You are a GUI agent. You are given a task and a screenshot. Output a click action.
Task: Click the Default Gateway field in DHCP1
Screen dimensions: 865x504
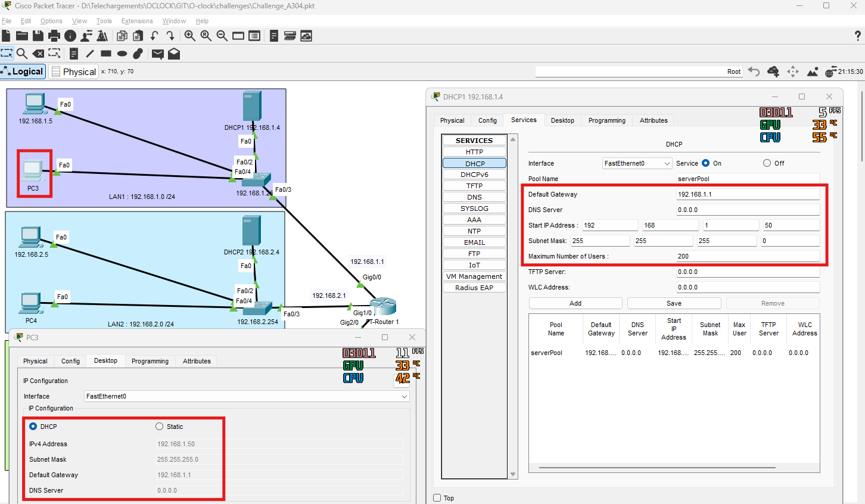(x=748, y=194)
